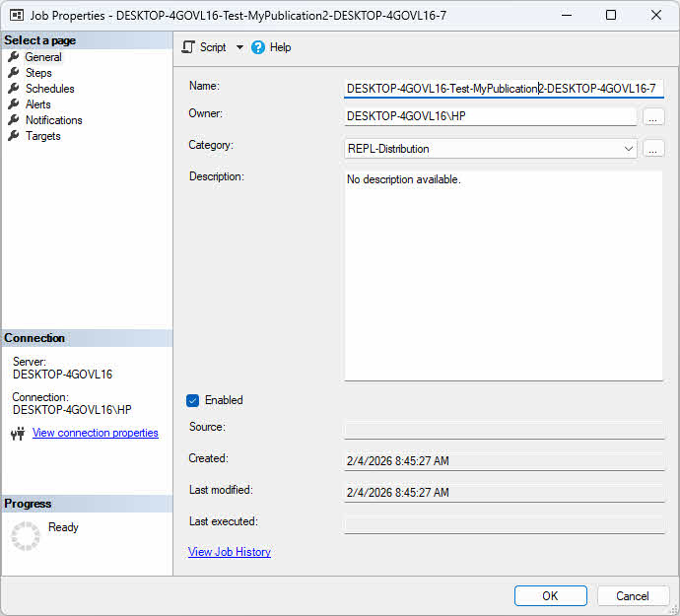Viewport: 680px width, 616px height.
Task: Expand the Script dropdown arrow
Action: pos(239,47)
